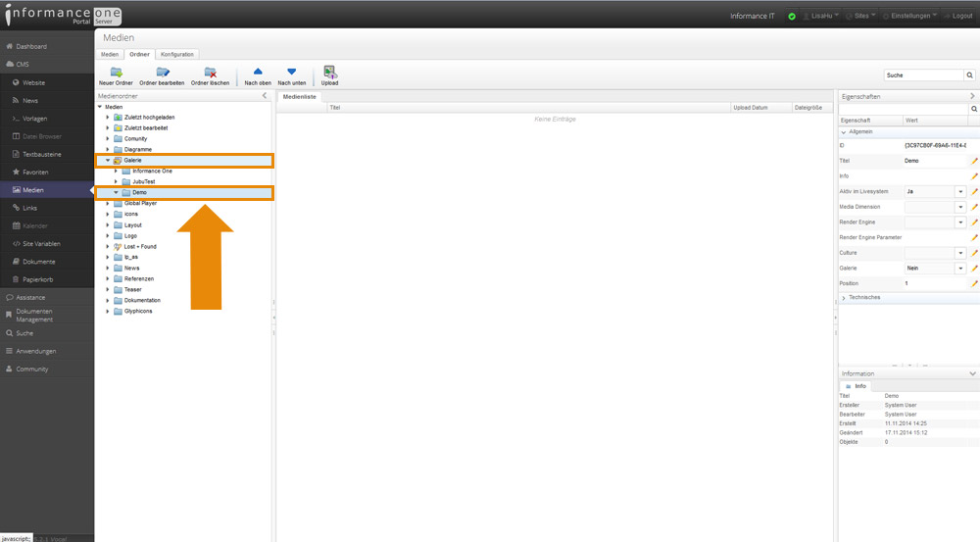Open the LisaHu user menu
Image resolution: width=980 pixels, height=542 pixels.
[x=820, y=17]
